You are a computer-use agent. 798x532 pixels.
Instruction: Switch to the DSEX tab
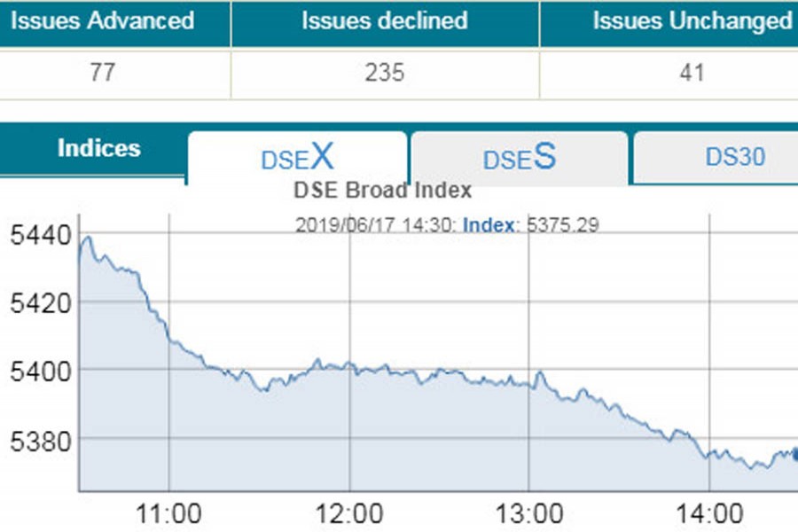pos(297,159)
